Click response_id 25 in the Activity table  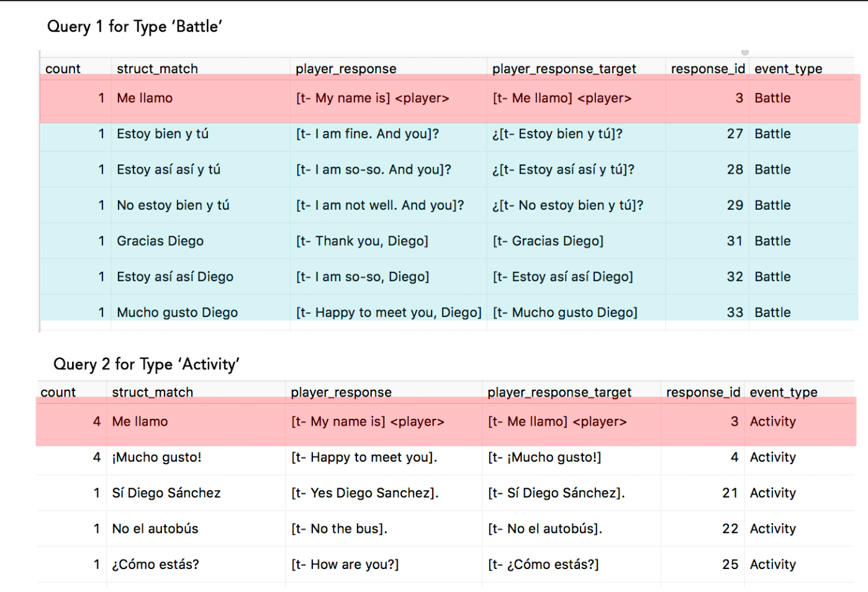[730, 565]
